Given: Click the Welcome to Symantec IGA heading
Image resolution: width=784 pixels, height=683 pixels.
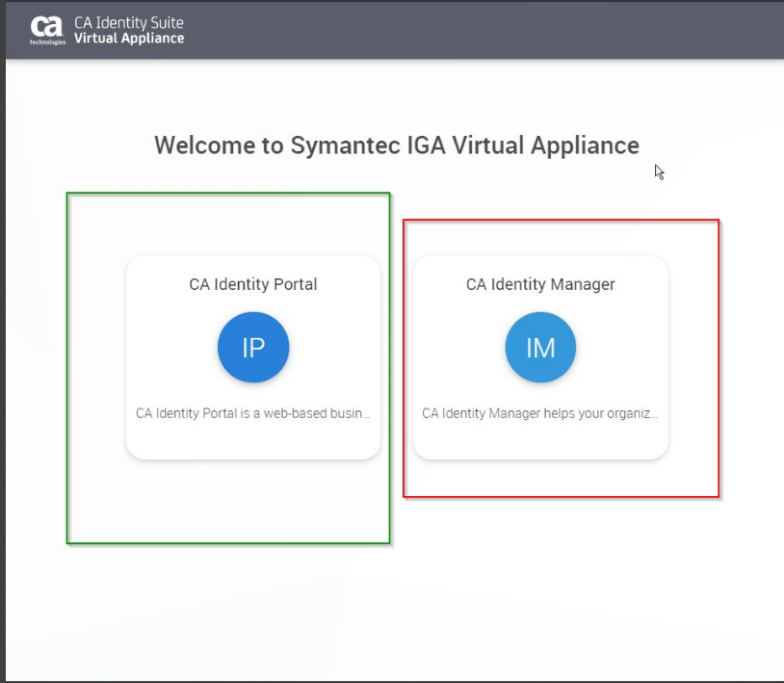Looking at the screenshot, I should (395, 145).
